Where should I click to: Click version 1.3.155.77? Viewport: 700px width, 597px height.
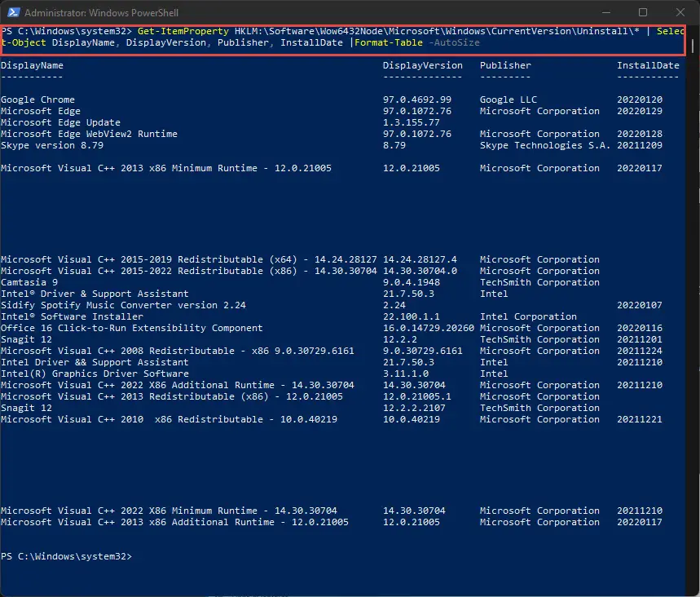(x=412, y=122)
